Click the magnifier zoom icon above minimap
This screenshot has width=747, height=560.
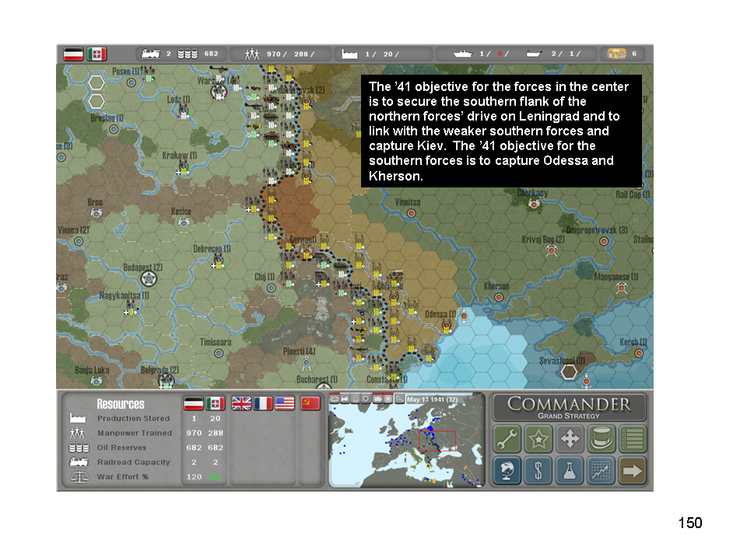[x=399, y=399]
